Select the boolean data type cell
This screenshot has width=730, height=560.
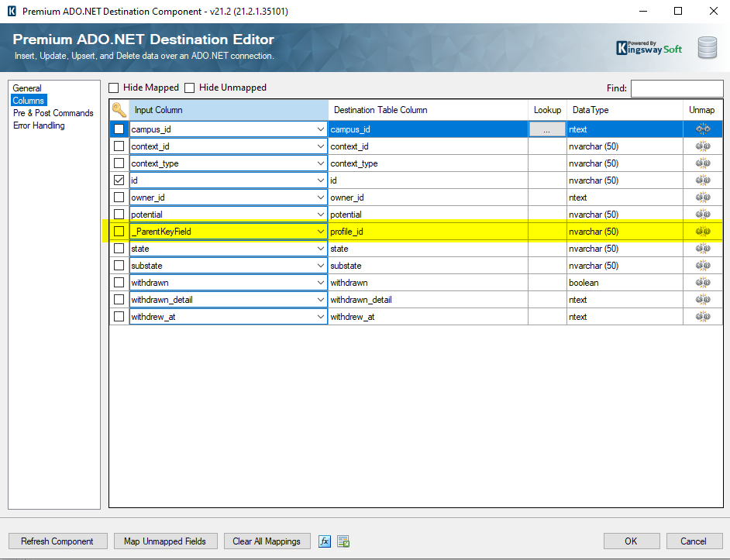(625, 283)
